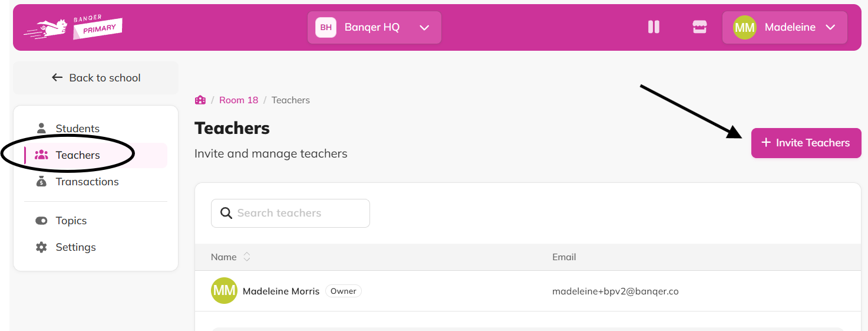Image resolution: width=868 pixels, height=331 pixels.
Task: Click the search magnifier icon
Action: (x=226, y=213)
